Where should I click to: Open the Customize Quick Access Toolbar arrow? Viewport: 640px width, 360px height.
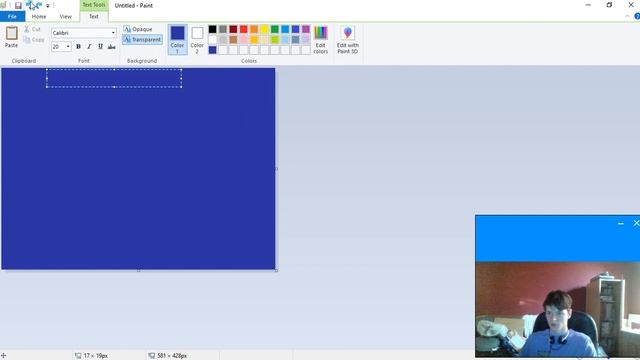48,6
